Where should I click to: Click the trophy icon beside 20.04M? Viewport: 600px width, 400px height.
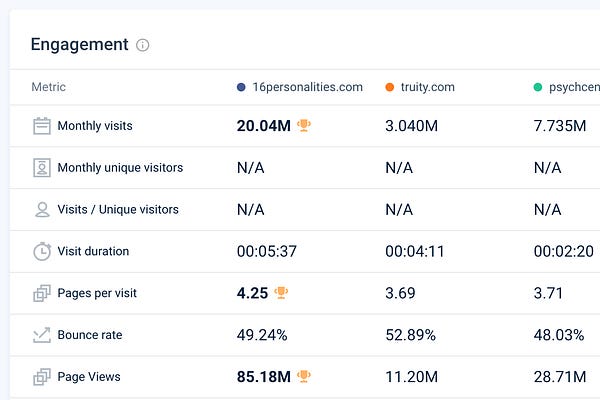304,126
